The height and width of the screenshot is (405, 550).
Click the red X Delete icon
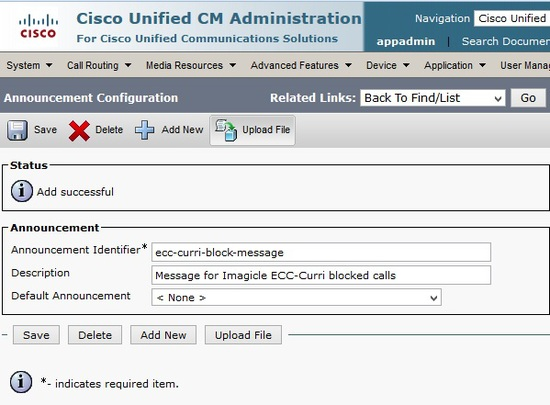(x=79, y=131)
